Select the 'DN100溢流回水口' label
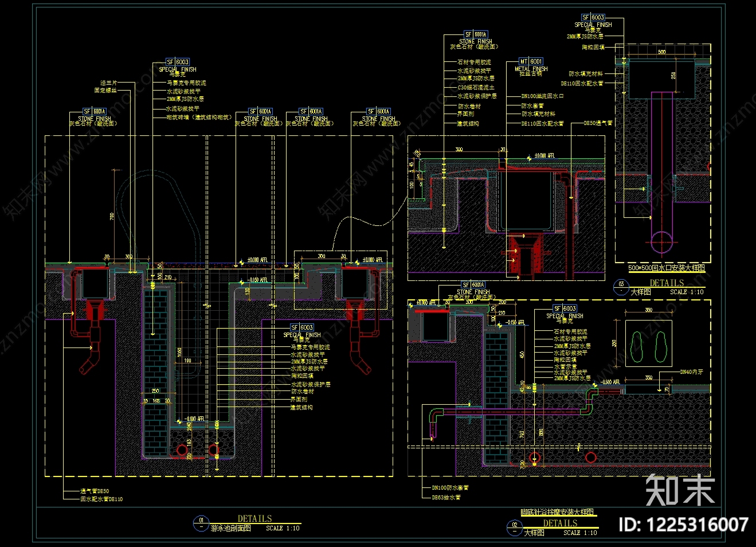Viewport: 756px width, 547px height. click(x=542, y=96)
